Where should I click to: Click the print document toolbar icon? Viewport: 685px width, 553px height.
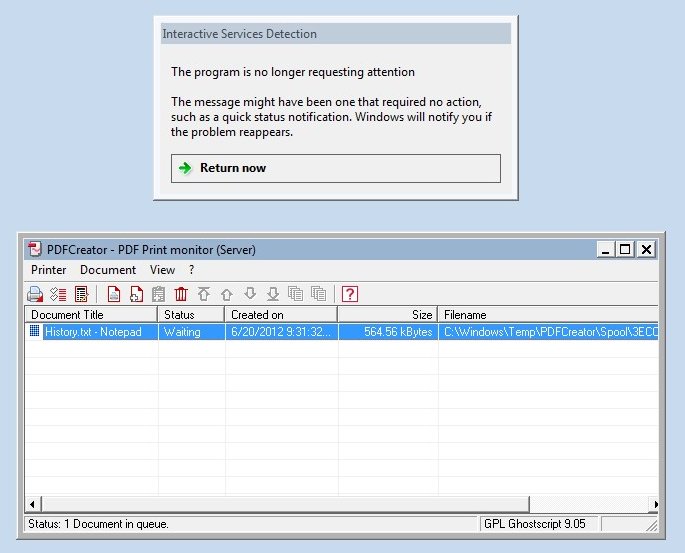coord(114,294)
